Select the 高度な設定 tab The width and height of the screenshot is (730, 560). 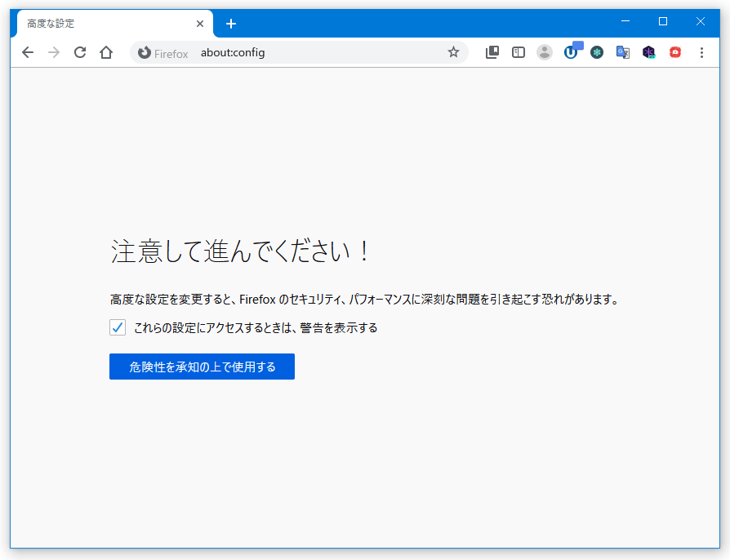115,24
